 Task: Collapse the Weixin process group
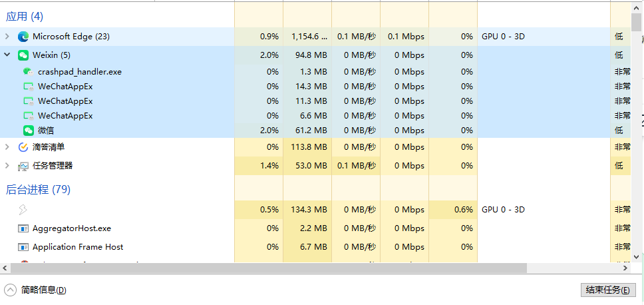coord(7,55)
